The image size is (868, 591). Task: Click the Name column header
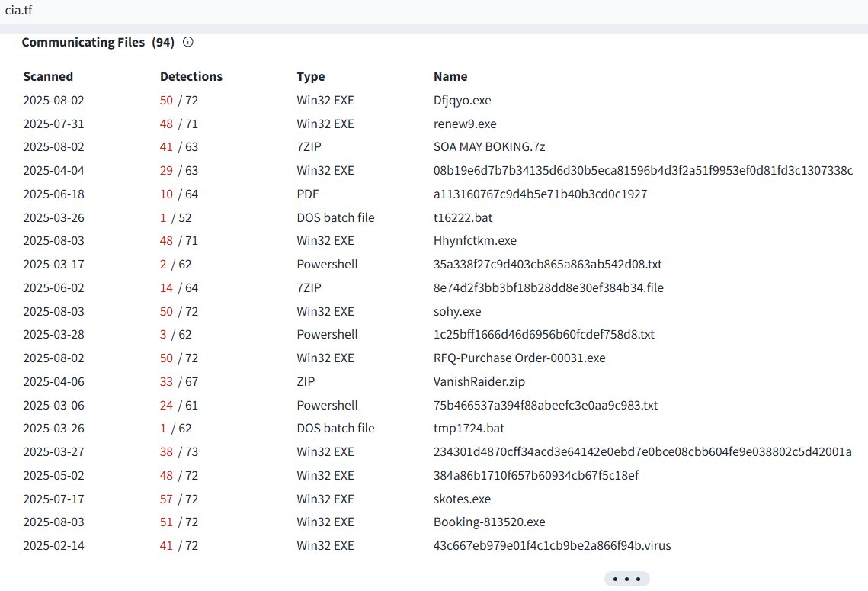pos(450,76)
